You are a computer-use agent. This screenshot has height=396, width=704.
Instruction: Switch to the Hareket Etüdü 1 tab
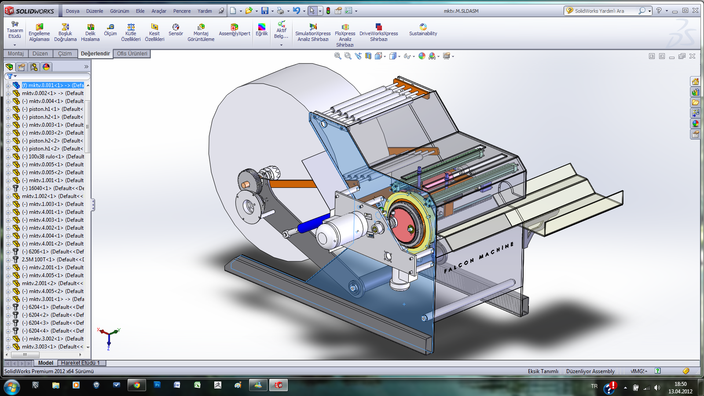[x=81, y=362]
